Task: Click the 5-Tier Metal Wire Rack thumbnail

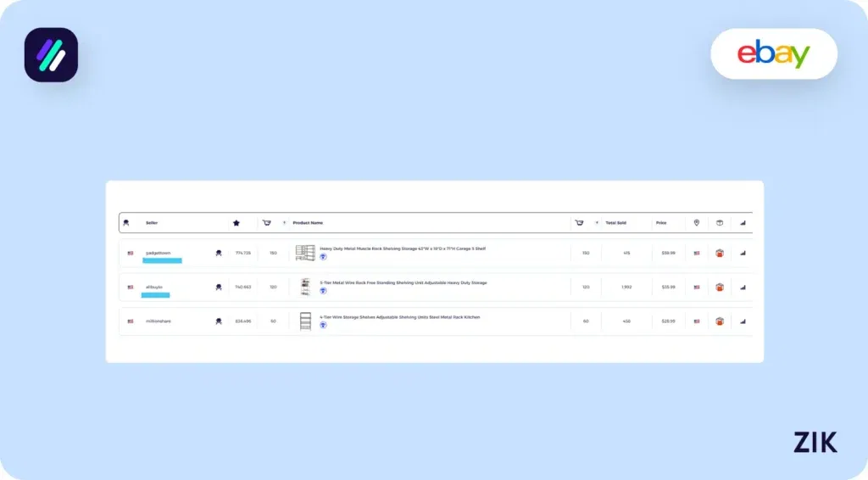Action: click(305, 287)
